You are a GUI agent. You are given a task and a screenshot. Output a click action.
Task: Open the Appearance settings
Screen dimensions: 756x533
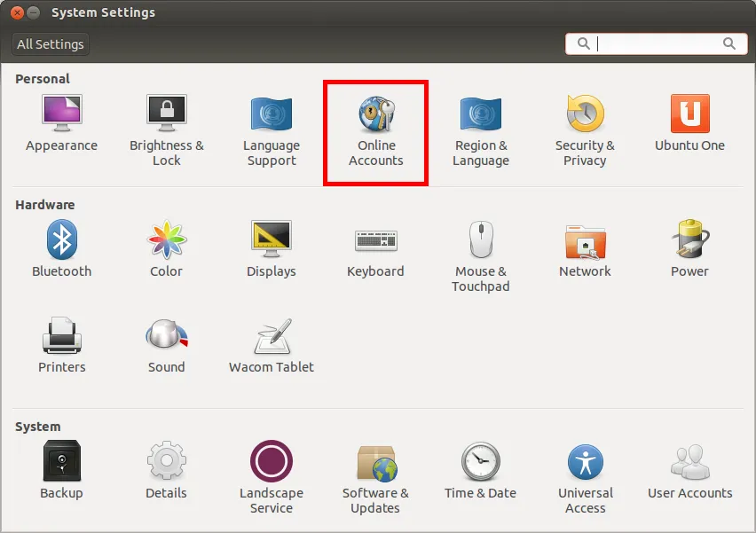62,124
